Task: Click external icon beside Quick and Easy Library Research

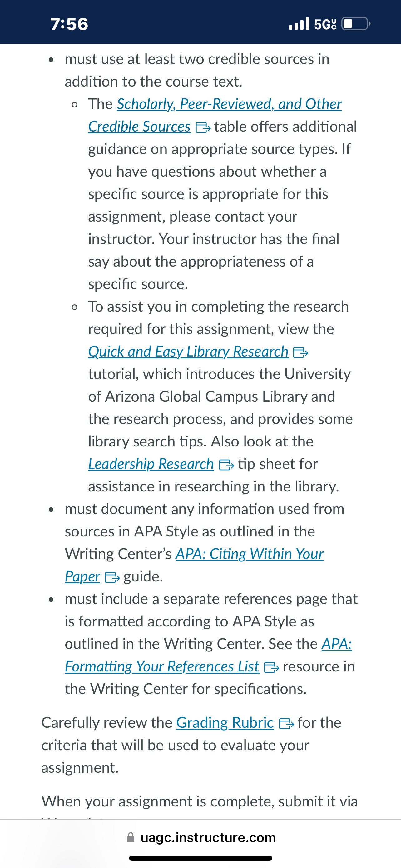Action: [x=301, y=352]
